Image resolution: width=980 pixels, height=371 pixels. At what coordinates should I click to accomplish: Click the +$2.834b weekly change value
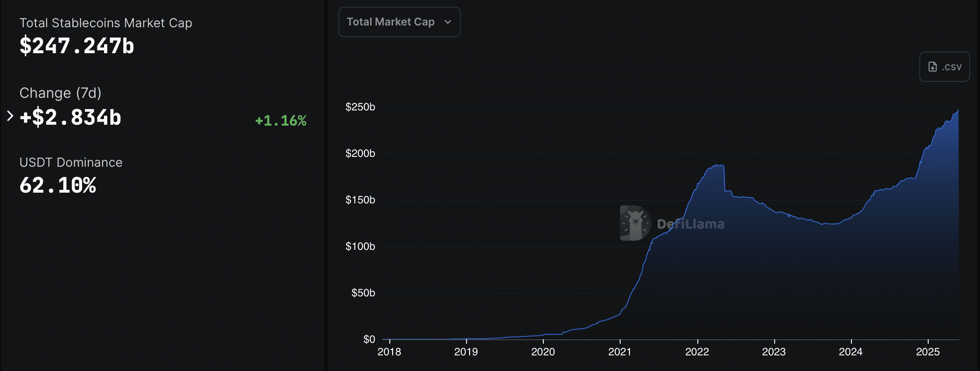pos(71,118)
